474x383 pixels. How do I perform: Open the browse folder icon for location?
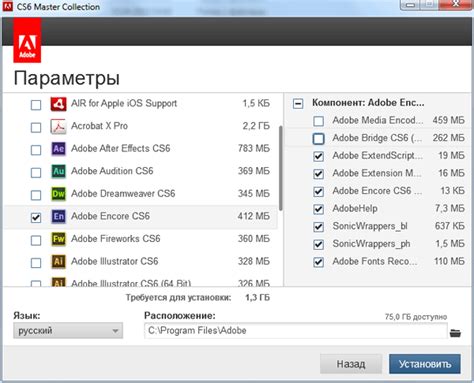(455, 333)
